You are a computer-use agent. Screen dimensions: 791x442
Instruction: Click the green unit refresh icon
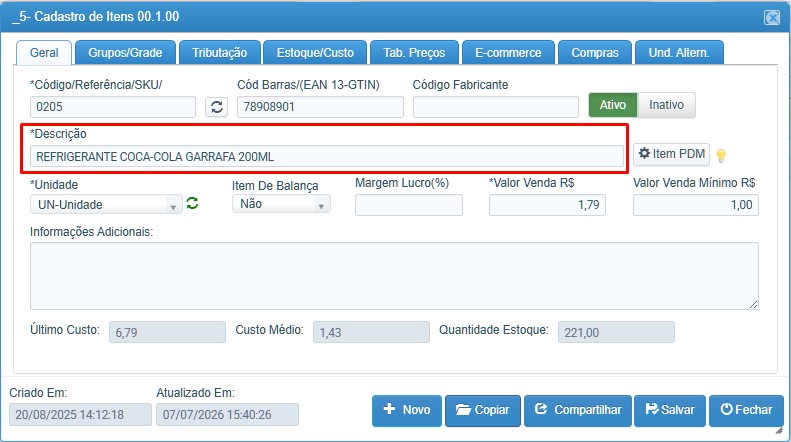pos(192,203)
